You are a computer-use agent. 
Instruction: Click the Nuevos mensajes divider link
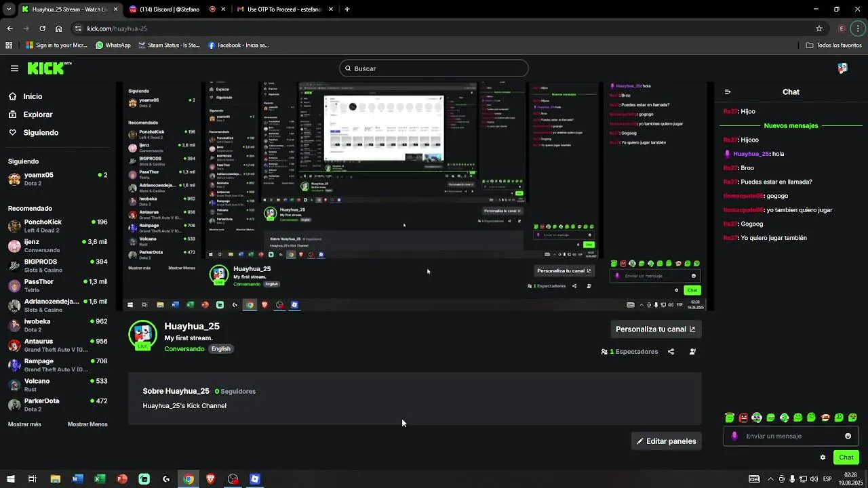[x=791, y=125]
